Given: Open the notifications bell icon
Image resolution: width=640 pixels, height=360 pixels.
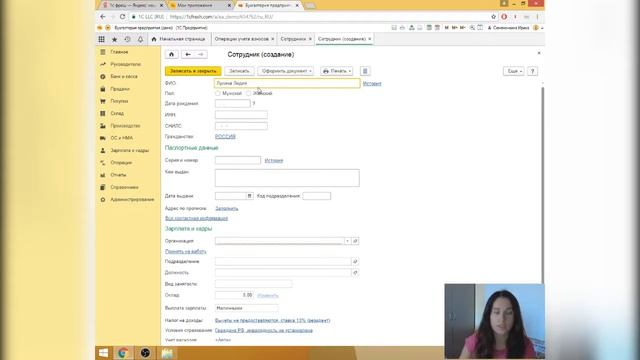Looking at the screenshot, I should [x=140, y=39].
